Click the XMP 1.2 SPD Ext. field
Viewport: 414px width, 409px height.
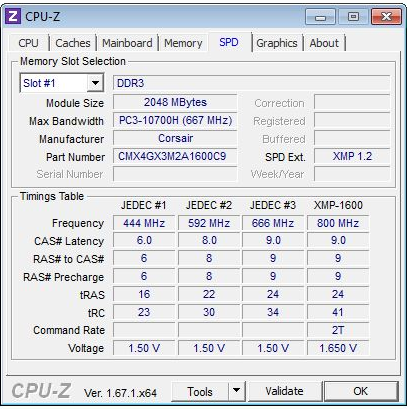pos(352,156)
